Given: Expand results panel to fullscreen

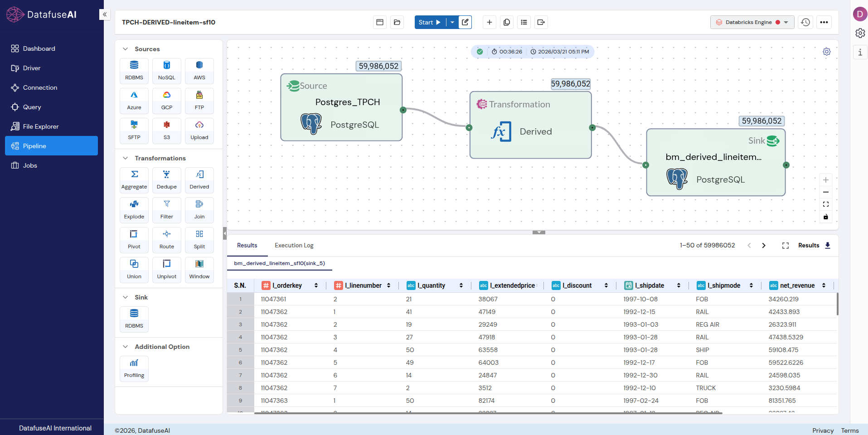Looking at the screenshot, I should (786, 246).
